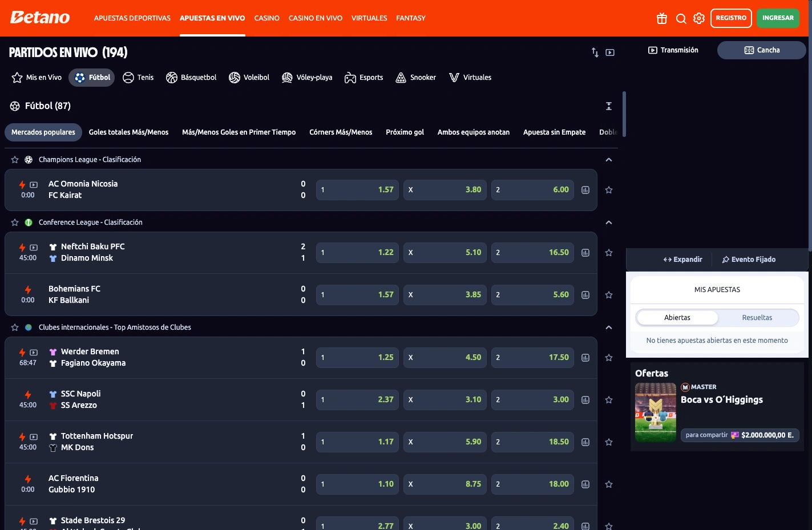Click the INGRESAR button
812x530 pixels.
click(778, 18)
